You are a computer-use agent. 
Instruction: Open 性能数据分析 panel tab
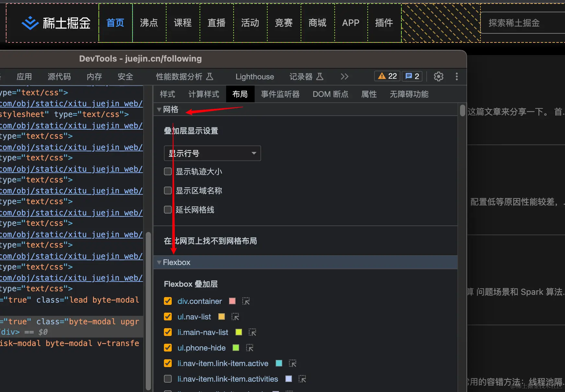(x=185, y=77)
